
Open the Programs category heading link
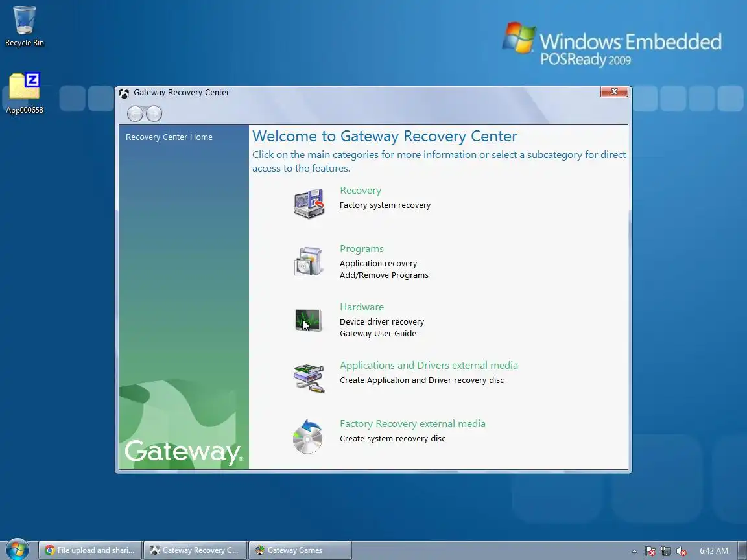coord(362,249)
